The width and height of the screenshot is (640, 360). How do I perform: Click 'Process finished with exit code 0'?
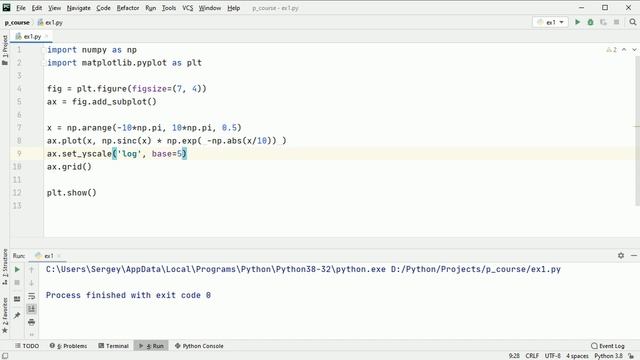(128, 295)
